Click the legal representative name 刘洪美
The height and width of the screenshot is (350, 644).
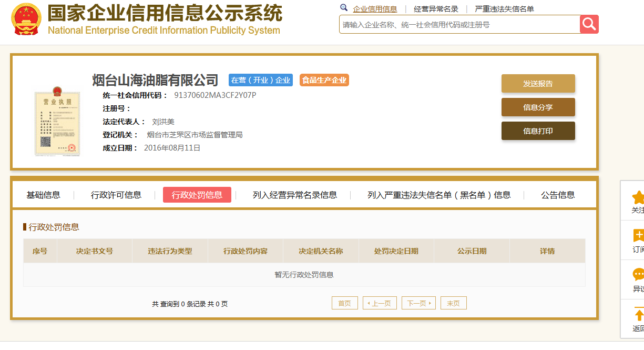pos(163,122)
